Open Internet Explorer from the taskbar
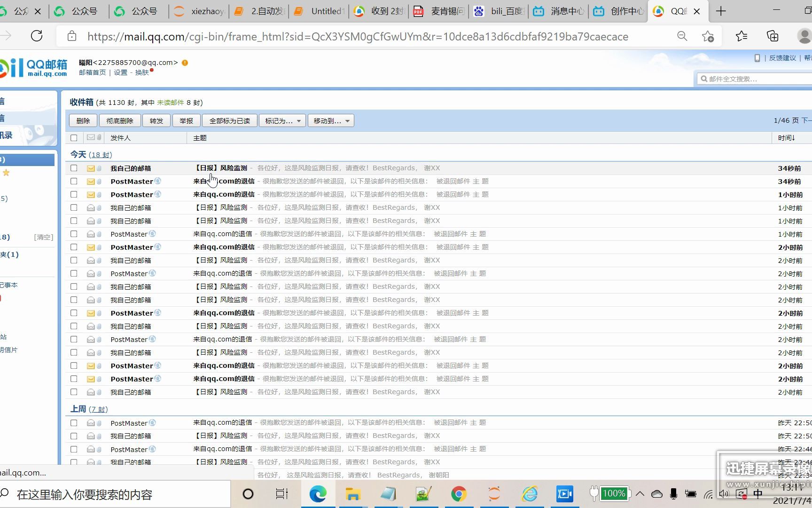Image resolution: width=812 pixels, height=508 pixels. tap(530, 494)
